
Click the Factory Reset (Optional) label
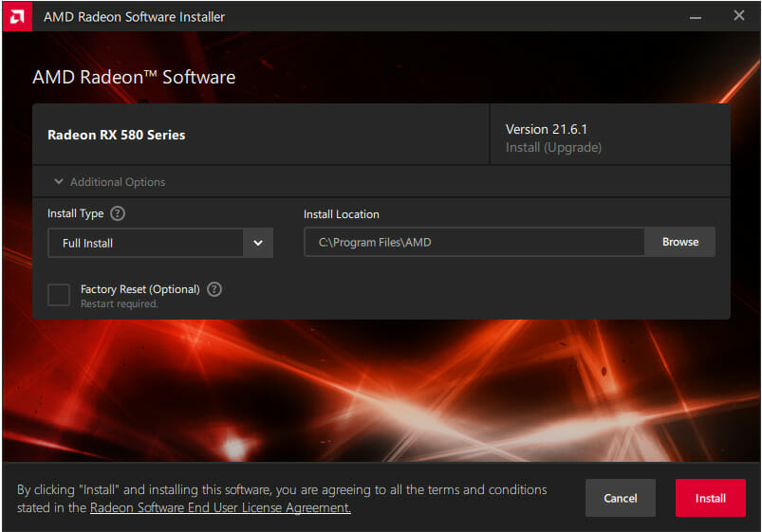(139, 289)
